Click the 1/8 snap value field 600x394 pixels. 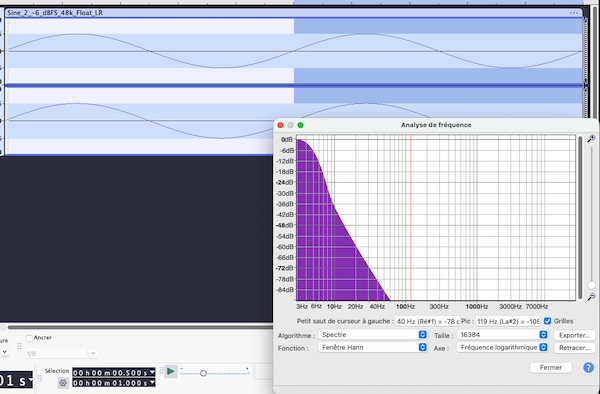[x=57, y=353]
